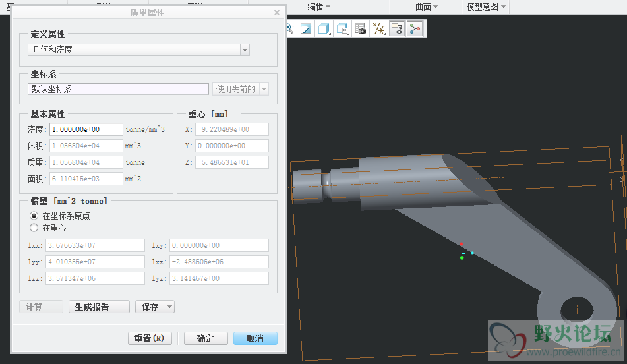Select the 在重心 radio button
This screenshot has width=627, height=364.
(x=34, y=228)
